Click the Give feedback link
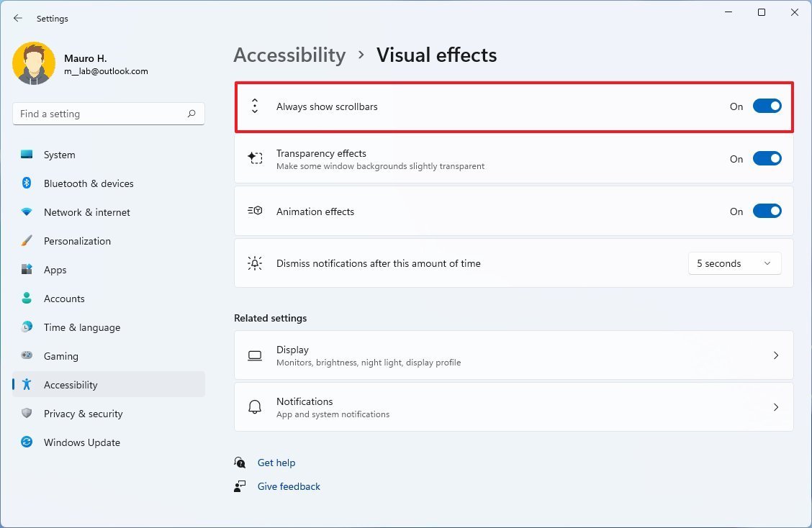The width and height of the screenshot is (812, 528). click(x=289, y=486)
